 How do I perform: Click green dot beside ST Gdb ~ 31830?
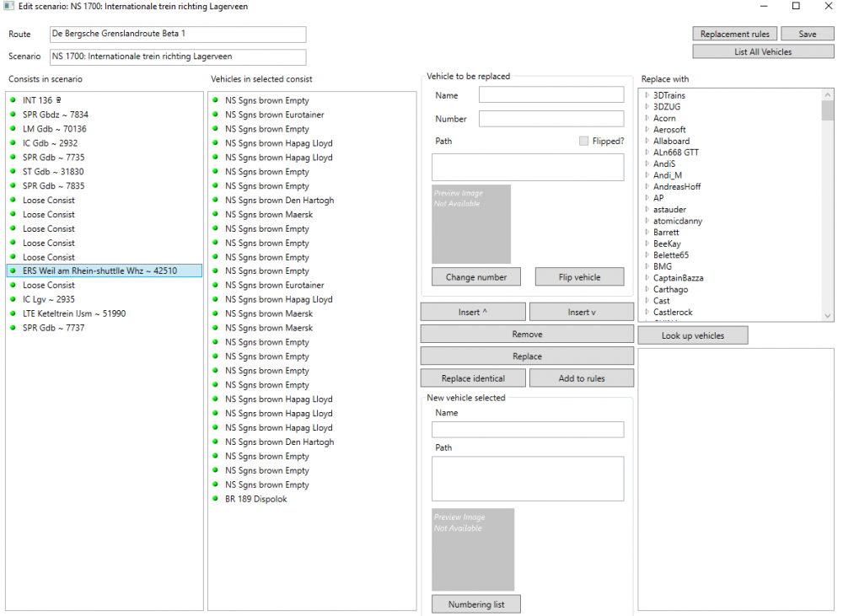tap(13, 172)
